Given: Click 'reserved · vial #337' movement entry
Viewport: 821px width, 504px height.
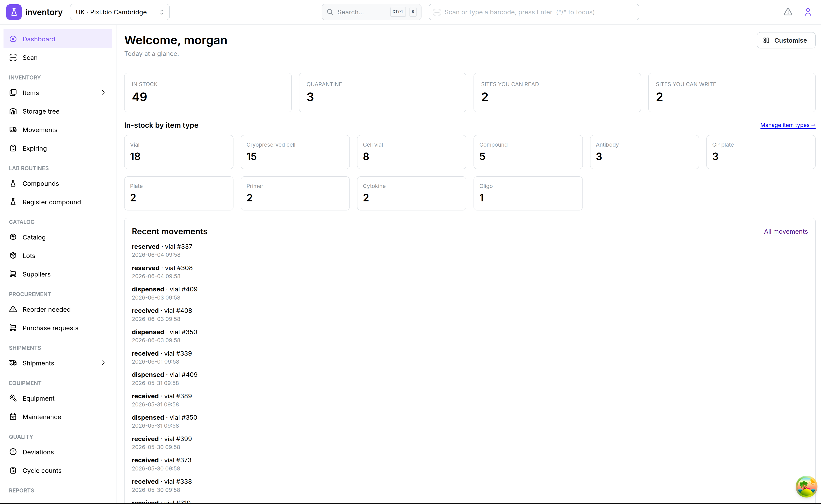Looking at the screenshot, I should (x=162, y=246).
